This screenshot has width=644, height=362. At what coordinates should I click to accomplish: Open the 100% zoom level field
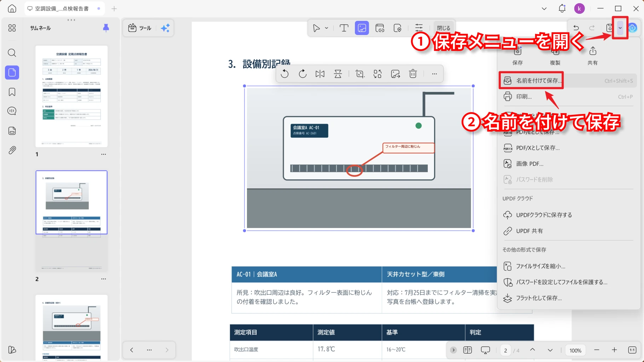(575, 350)
